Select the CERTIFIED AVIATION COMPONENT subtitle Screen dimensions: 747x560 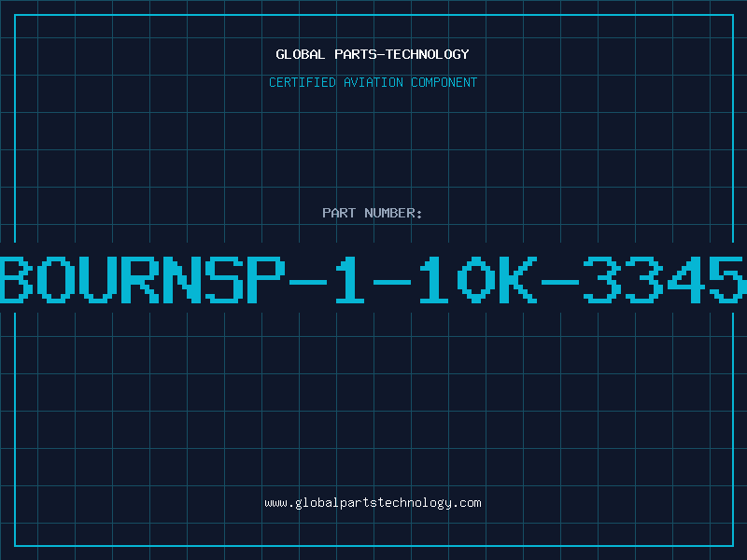373,82
